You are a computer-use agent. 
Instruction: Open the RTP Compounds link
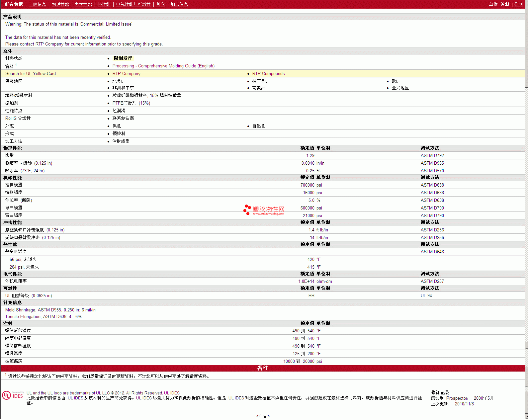point(268,74)
